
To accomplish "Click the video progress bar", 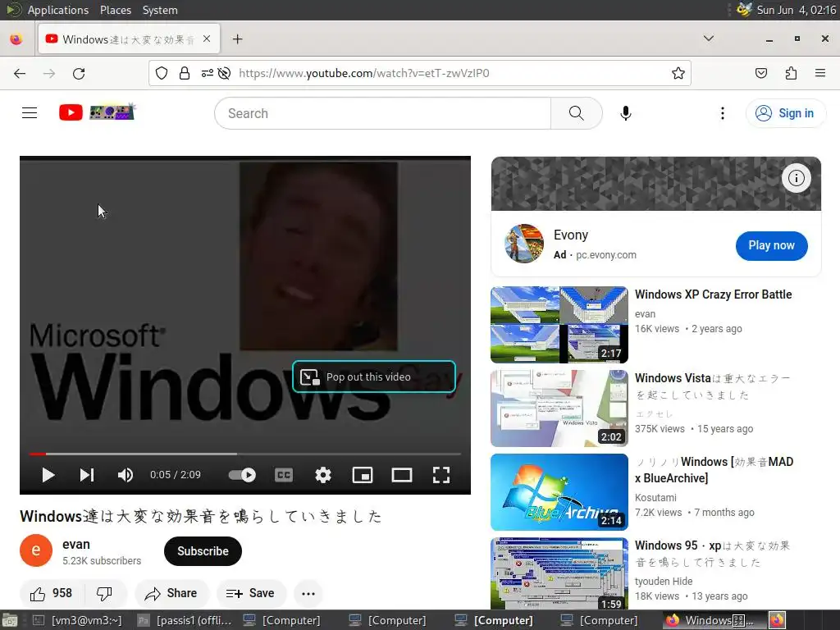I will [x=244, y=454].
